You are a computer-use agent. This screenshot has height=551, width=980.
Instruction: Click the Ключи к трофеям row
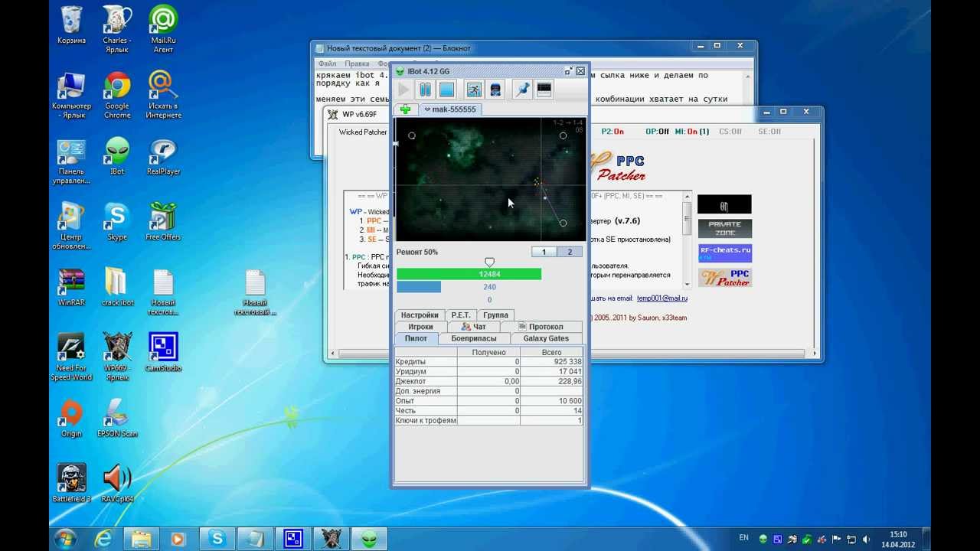[x=488, y=421]
